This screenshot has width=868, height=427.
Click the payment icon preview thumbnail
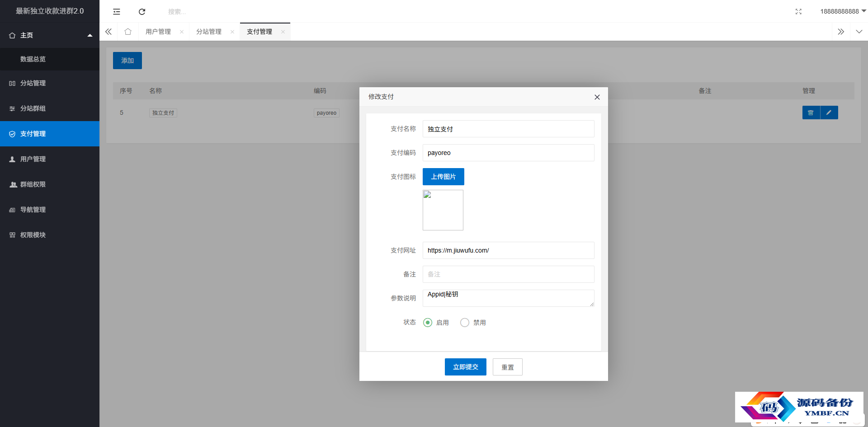point(443,210)
